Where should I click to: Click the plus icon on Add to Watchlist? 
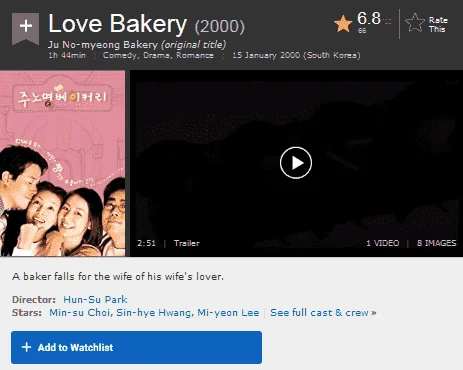26,347
